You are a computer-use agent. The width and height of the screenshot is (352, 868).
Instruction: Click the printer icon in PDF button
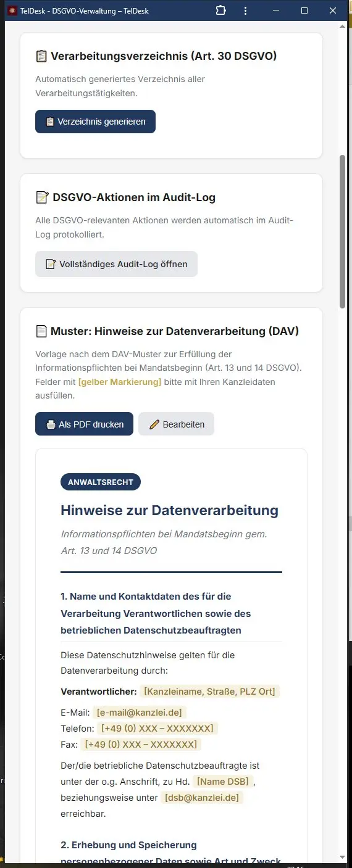51,424
